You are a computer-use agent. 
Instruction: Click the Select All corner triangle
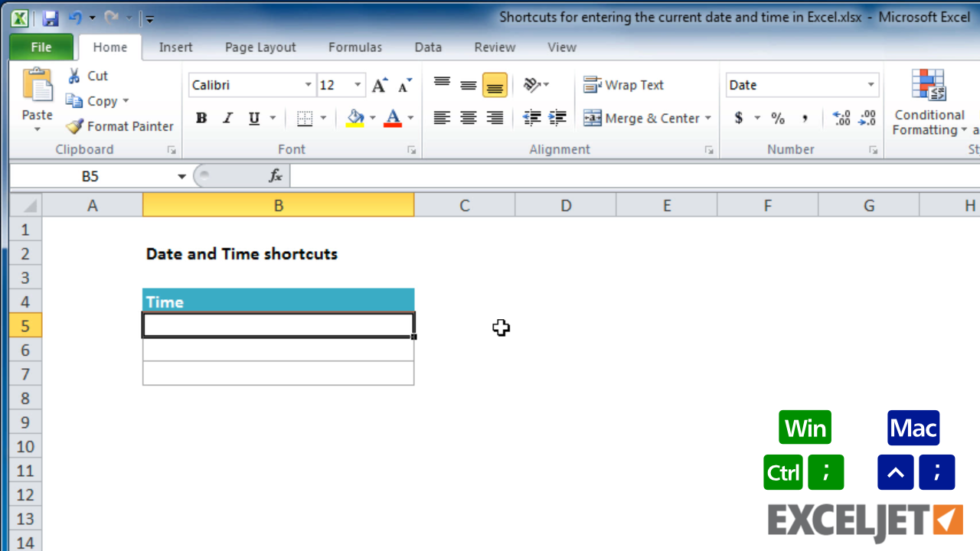tap(26, 205)
